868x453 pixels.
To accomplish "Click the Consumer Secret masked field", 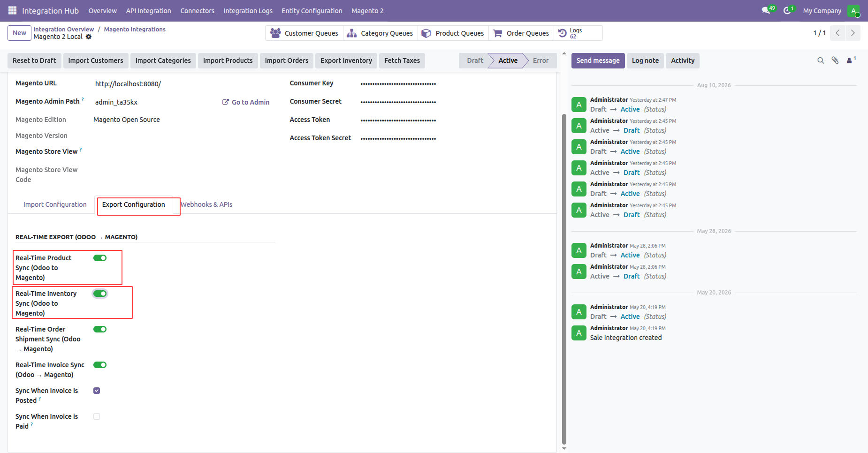I will [x=398, y=102].
